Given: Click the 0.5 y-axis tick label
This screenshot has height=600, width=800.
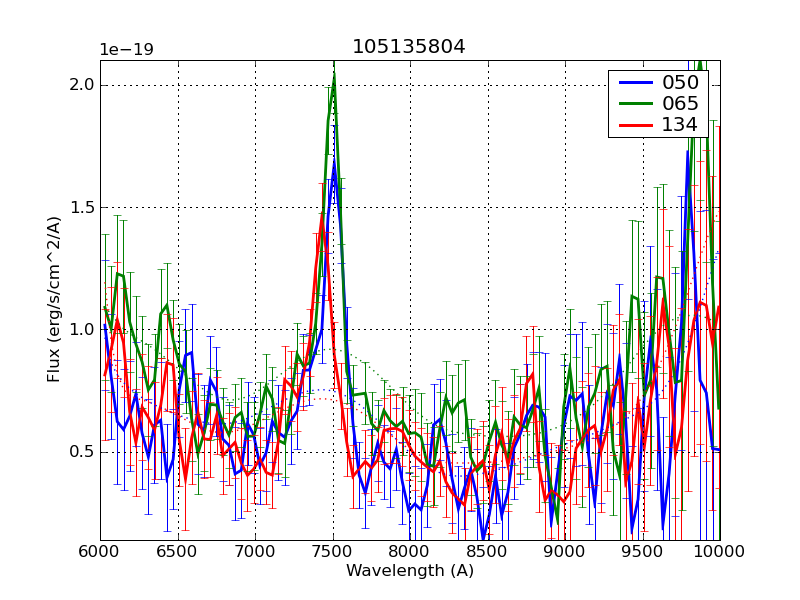Looking at the screenshot, I should pyautogui.click(x=80, y=452).
